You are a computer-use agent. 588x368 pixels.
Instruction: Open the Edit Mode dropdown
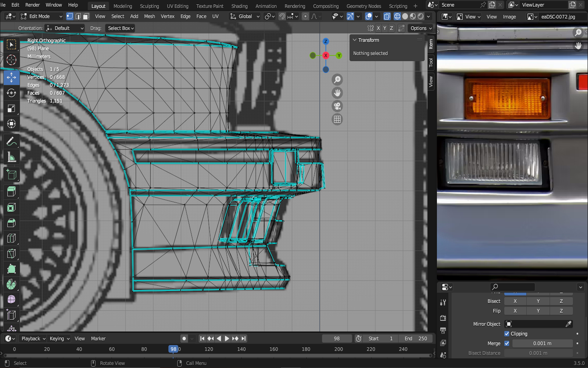pos(41,16)
